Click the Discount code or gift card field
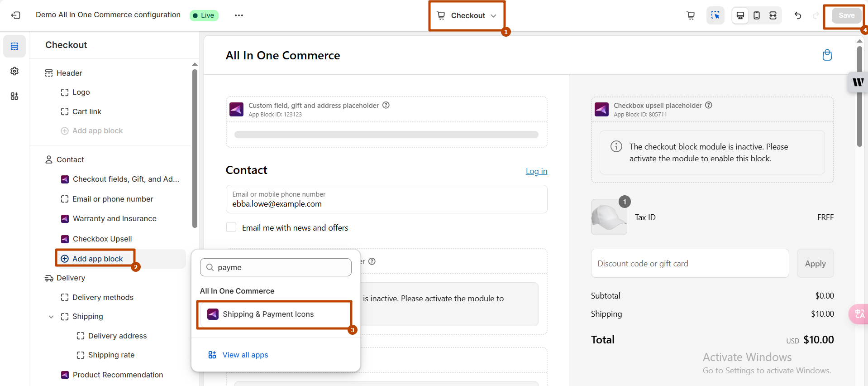This screenshot has width=868, height=386. tap(689, 264)
